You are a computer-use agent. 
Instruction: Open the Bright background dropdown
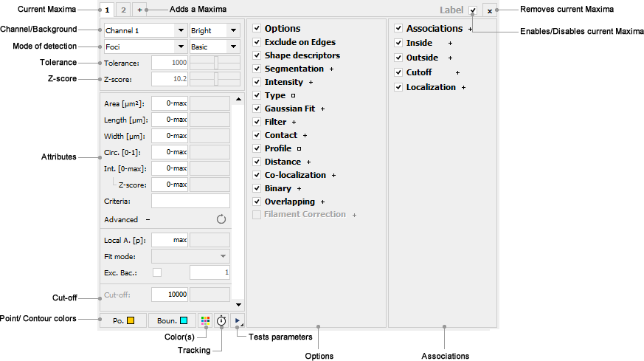214,30
